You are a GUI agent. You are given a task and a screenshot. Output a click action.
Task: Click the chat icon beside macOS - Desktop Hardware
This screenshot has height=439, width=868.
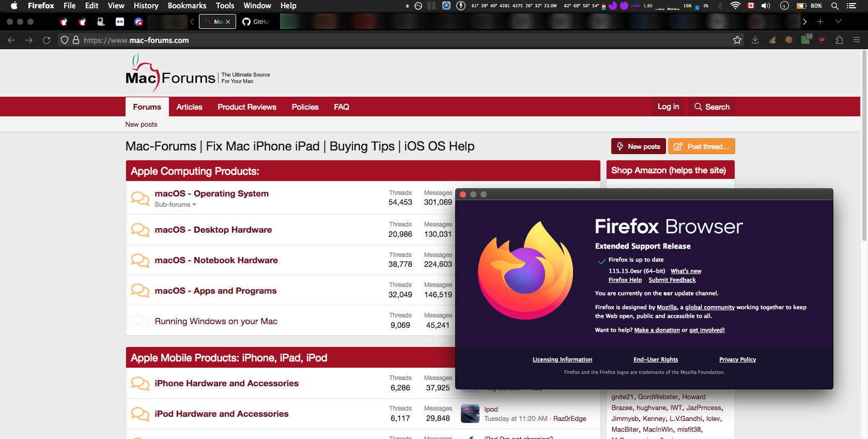[x=140, y=230]
